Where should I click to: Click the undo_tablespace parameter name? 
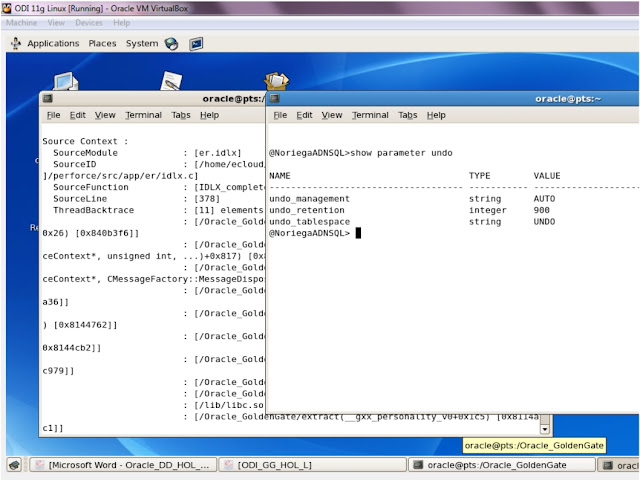[309, 222]
